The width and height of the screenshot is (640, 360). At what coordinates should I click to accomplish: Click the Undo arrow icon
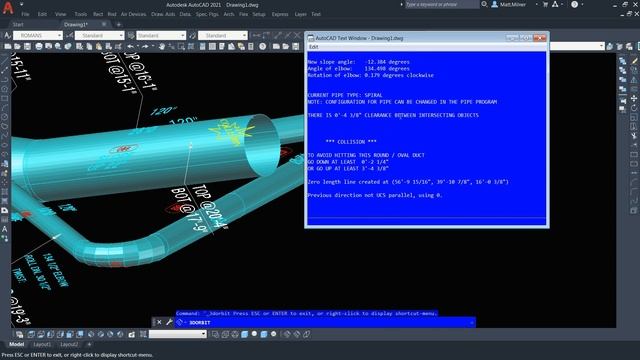(130, 47)
